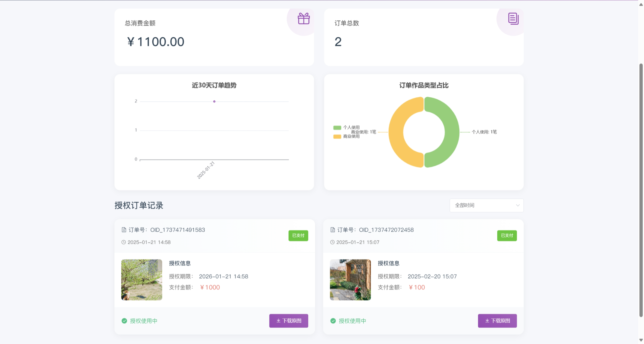
Task: Click the document icon on order count card
Action: 513,19
